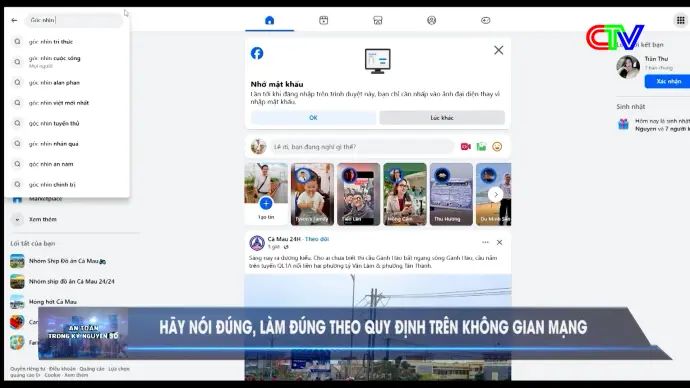Screen dimensions: 690x388
Task: Click the live video camera icon
Action: click(466, 146)
